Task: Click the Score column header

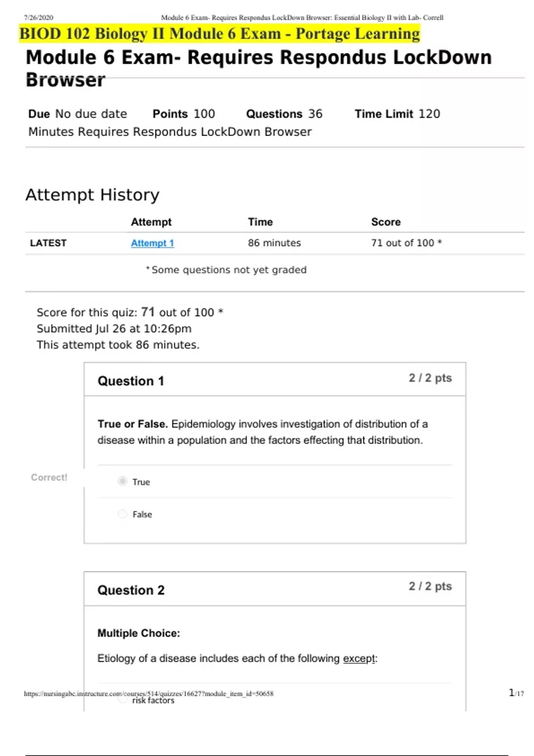Action: (x=386, y=222)
